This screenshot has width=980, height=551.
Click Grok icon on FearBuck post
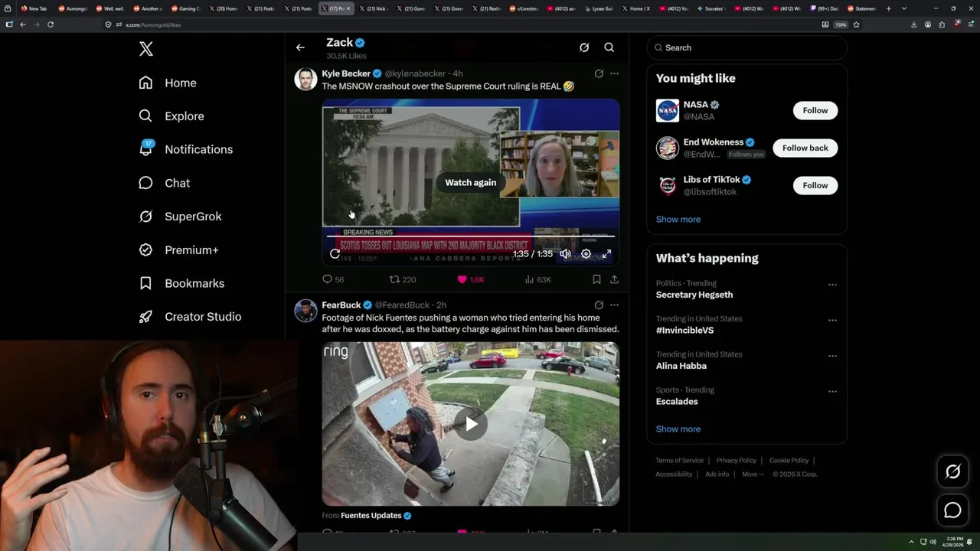click(599, 305)
